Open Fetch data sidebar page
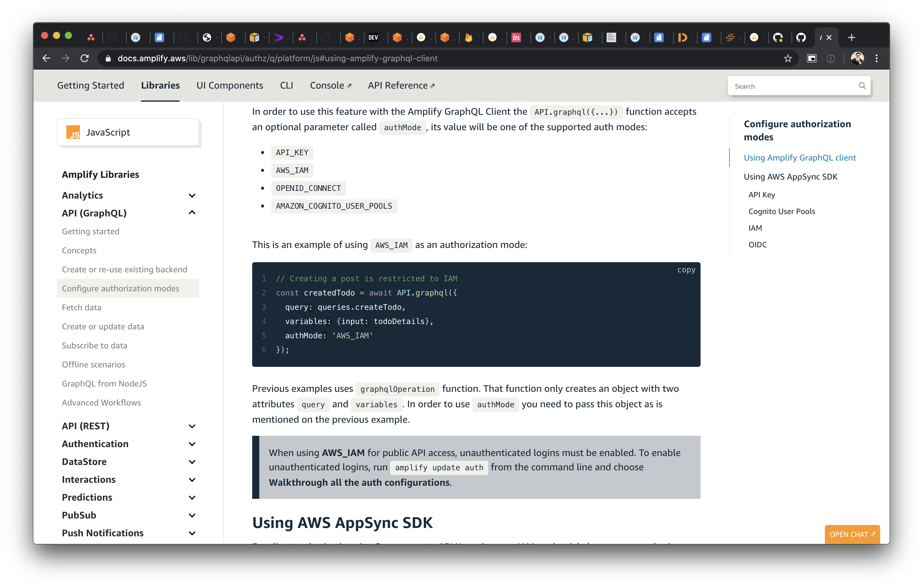Viewport: 923px width, 588px height. (82, 307)
